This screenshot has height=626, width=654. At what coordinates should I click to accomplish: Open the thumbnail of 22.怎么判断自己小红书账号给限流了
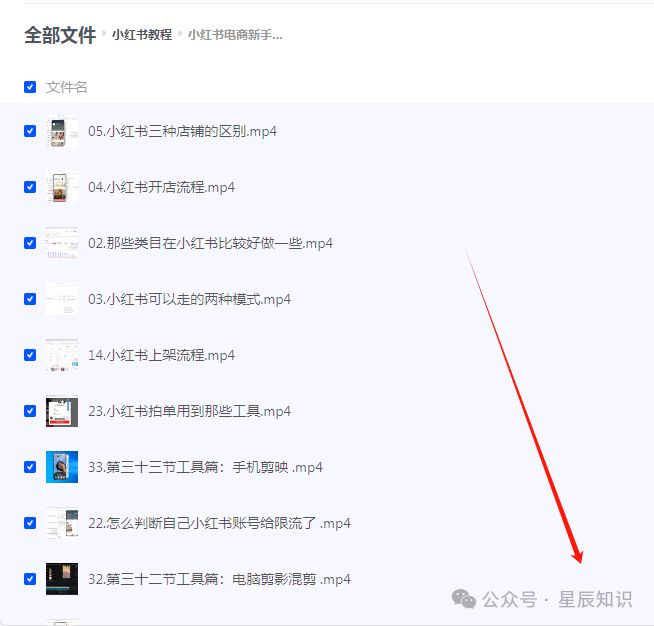(62, 523)
